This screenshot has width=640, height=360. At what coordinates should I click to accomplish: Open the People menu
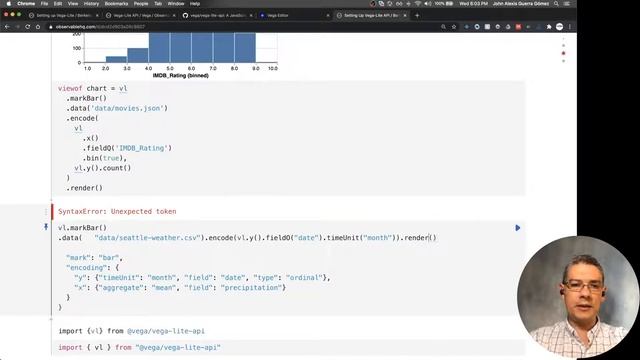coord(141,4)
